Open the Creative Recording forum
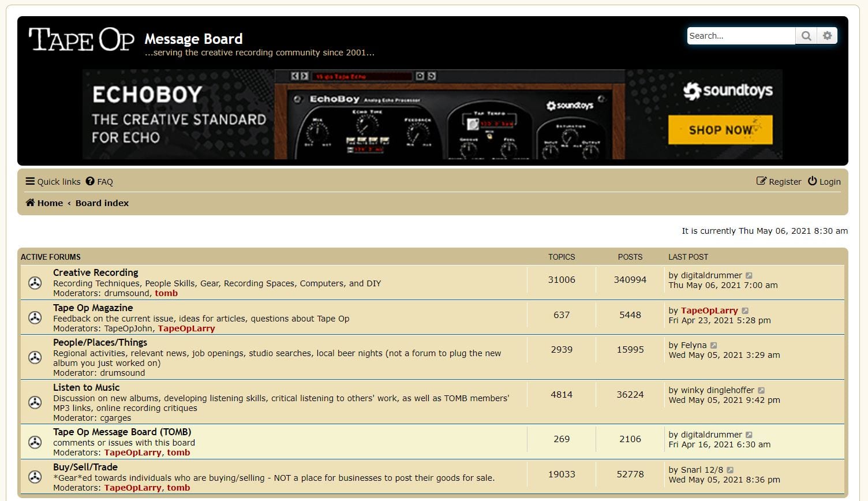Screen dimensions: 868x501 point(96,272)
